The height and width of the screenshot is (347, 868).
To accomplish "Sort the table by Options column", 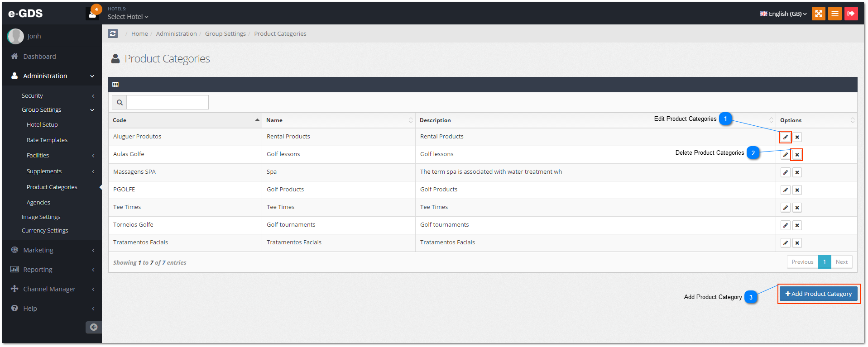I will 816,120.
